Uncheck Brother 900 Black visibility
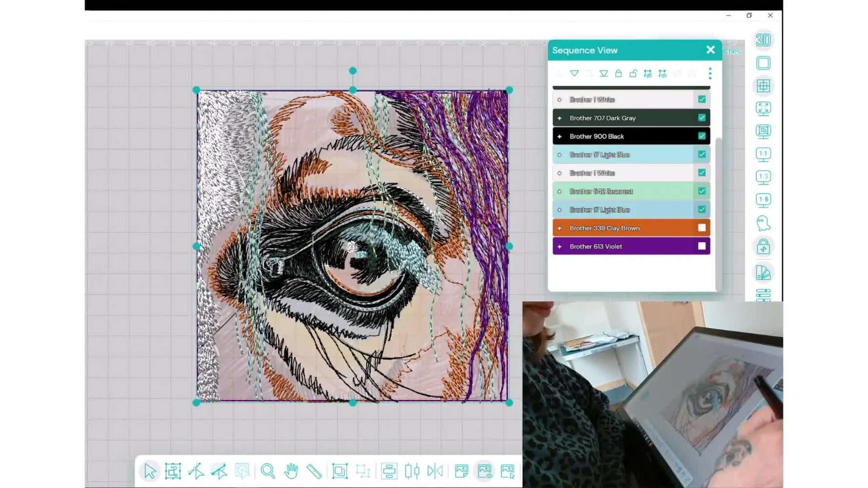Viewport: 868px width, 488px height. [x=702, y=136]
